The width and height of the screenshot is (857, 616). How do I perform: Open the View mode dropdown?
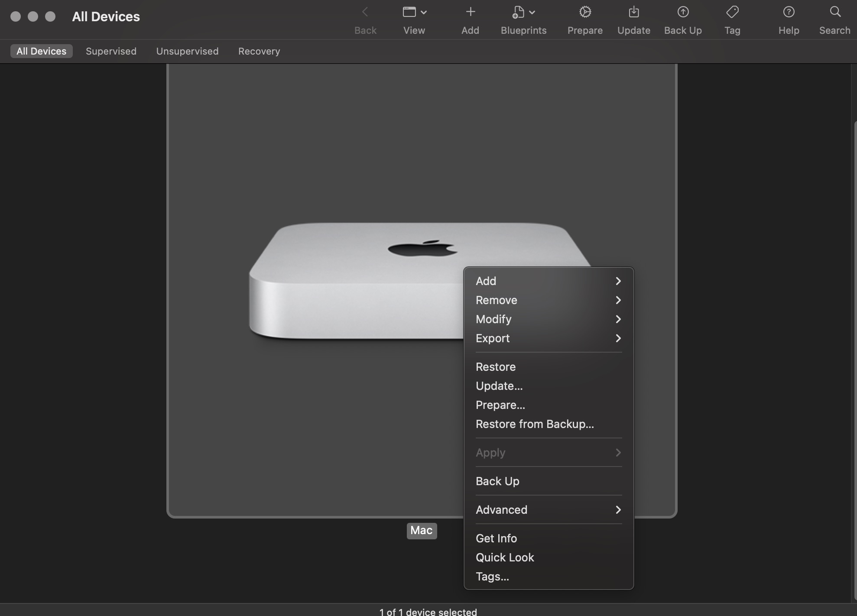(414, 13)
